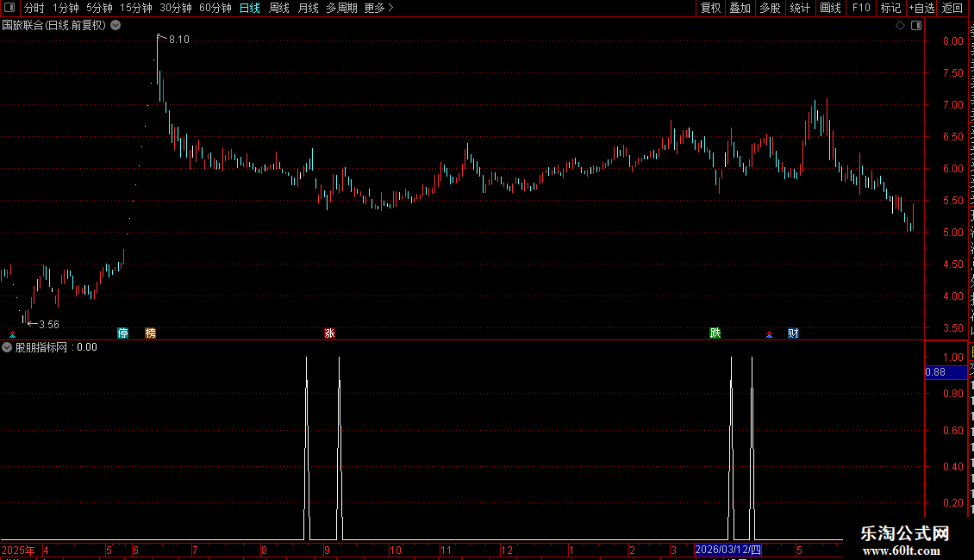Select the 5分钟 period

point(99,8)
